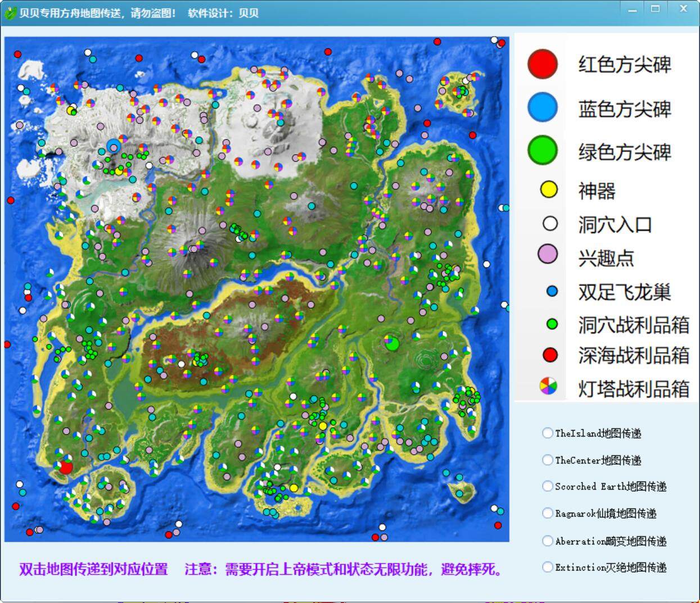Click the 灯塔战利品箱 legend label
Screen dimensions: 700x603
coord(634,388)
